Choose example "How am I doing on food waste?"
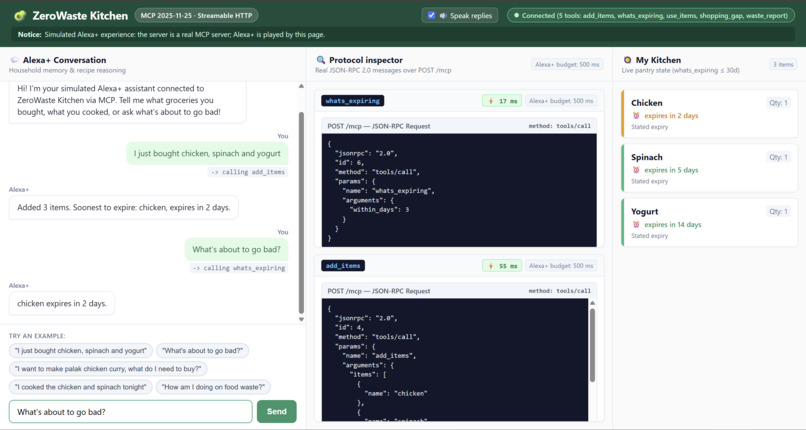Screen dimensions: 806x430 point(213,387)
